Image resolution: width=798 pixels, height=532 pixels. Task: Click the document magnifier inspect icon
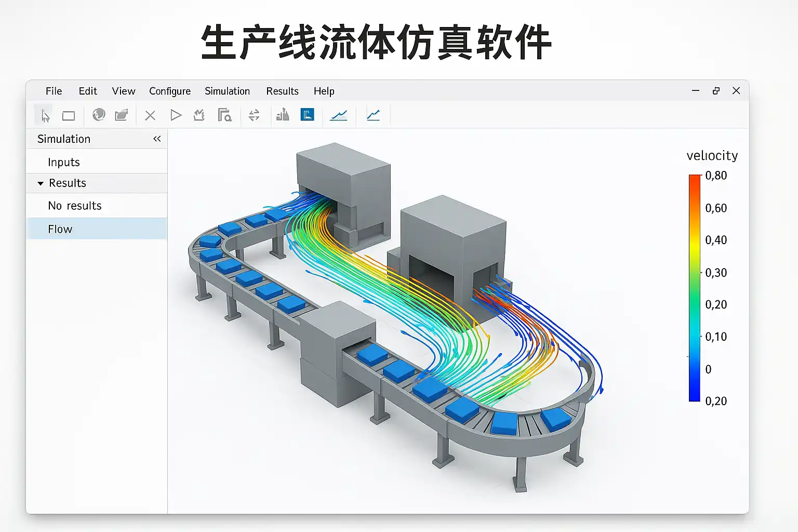tap(224, 115)
